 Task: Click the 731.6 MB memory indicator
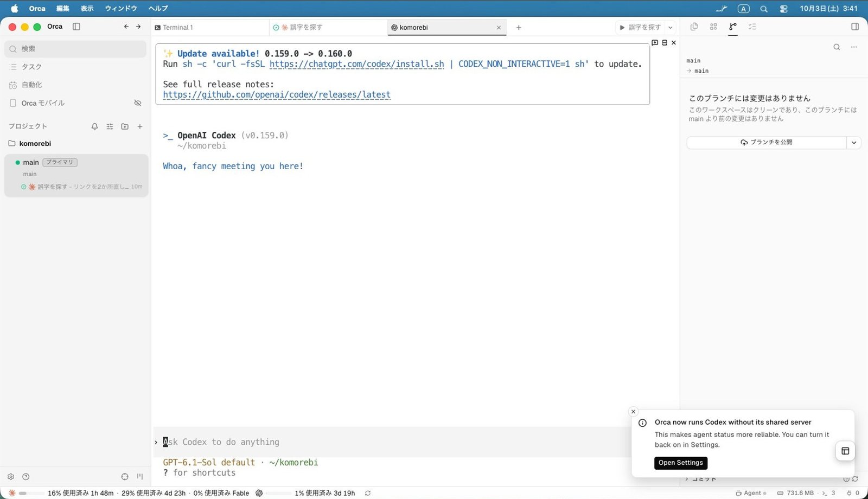pos(796,493)
